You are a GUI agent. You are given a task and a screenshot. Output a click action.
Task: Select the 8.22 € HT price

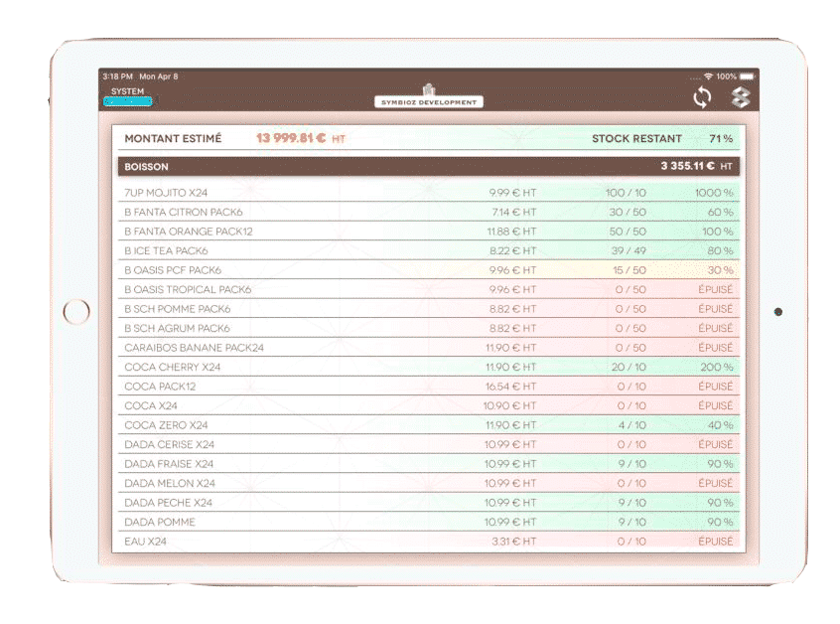(x=512, y=250)
